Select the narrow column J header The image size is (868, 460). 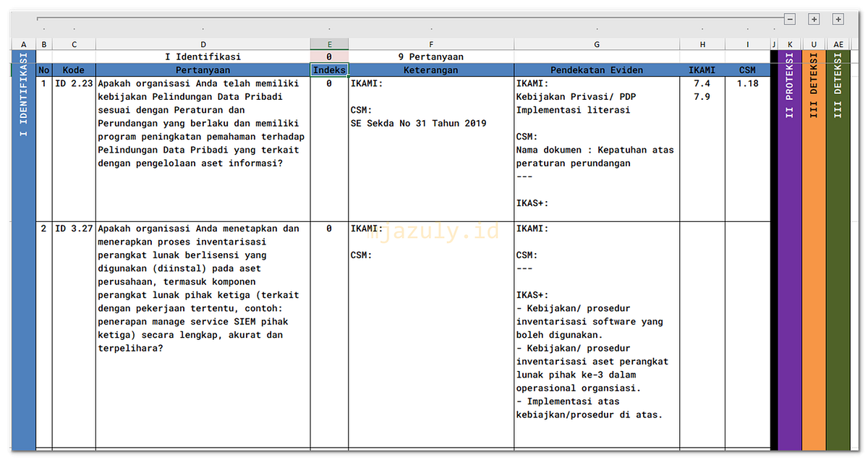pos(774,45)
